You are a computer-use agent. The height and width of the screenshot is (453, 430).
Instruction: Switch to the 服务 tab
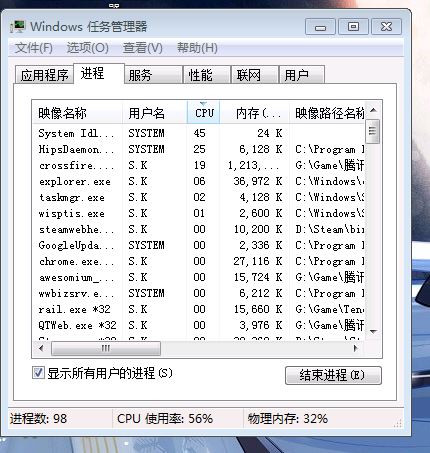pos(153,75)
